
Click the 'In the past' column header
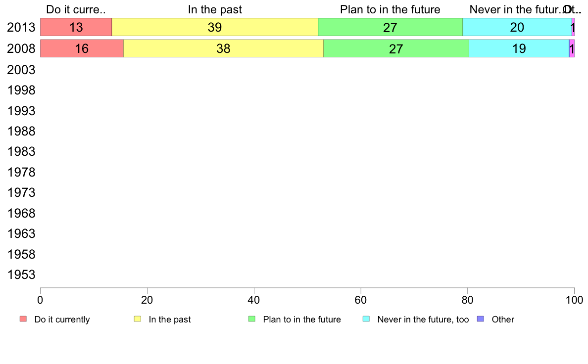tap(215, 9)
